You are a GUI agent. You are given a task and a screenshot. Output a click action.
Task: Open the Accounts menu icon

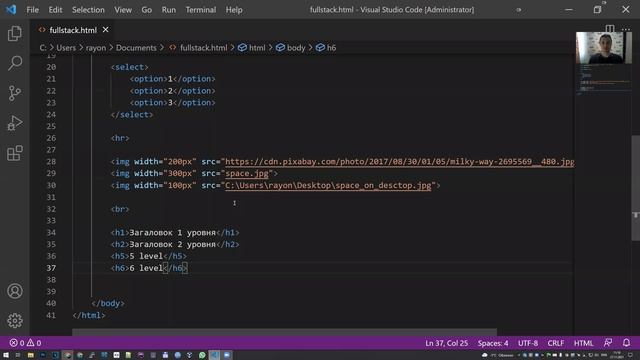pos(15,291)
